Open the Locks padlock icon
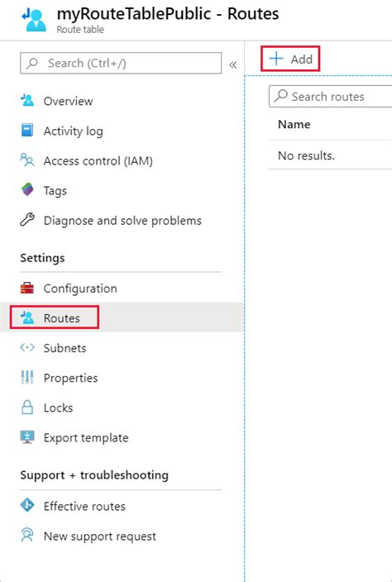 click(27, 408)
